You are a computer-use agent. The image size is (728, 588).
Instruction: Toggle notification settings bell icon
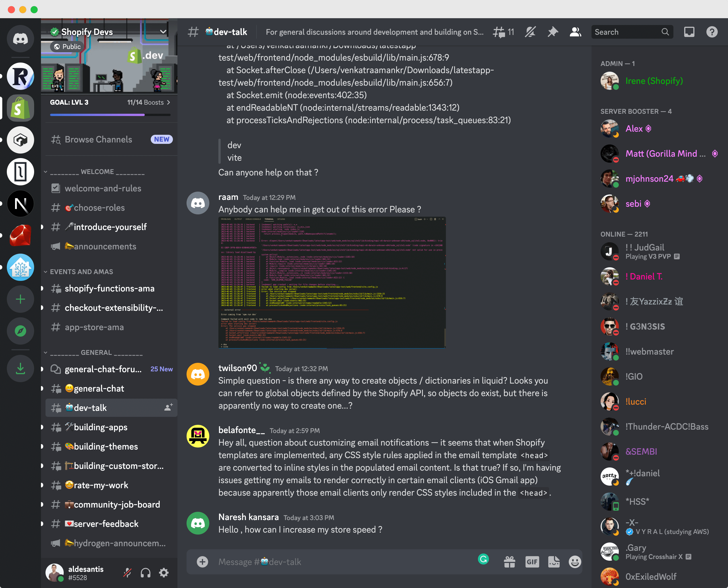pos(530,32)
